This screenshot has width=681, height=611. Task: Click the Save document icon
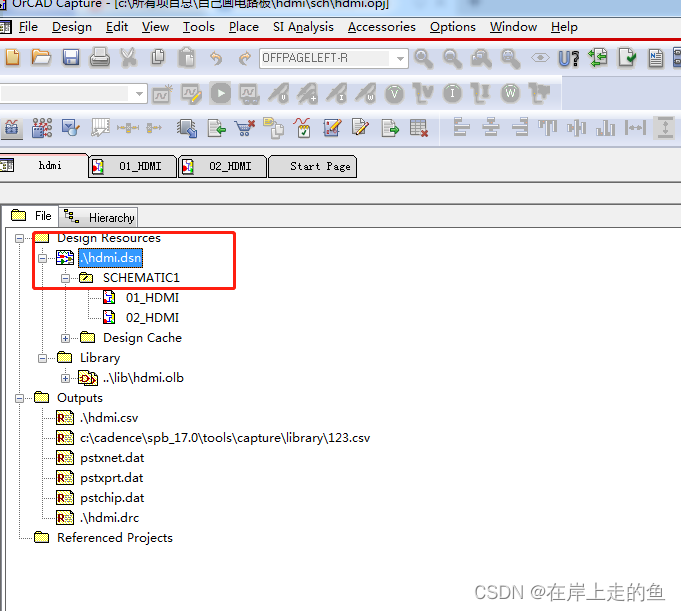coord(71,58)
